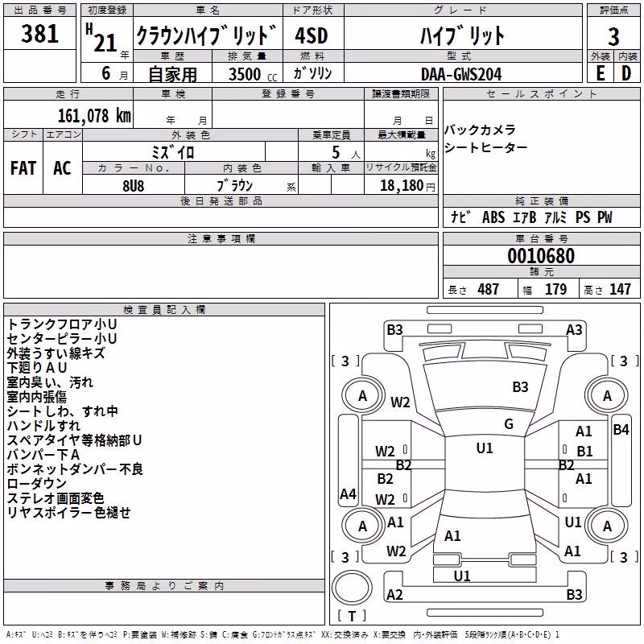Select the U1 mark on the roof
The height and width of the screenshot is (644, 644).
(x=485, y=448)
